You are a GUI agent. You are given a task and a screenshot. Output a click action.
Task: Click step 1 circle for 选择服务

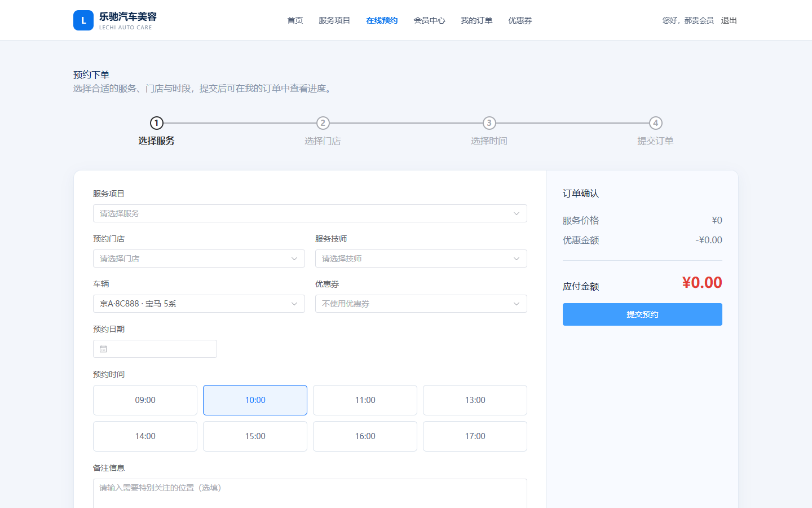coord(157,123)
